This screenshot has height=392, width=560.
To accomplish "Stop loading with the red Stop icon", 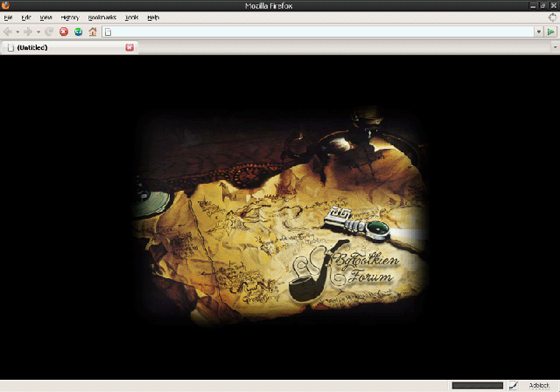I will (64, 31).
